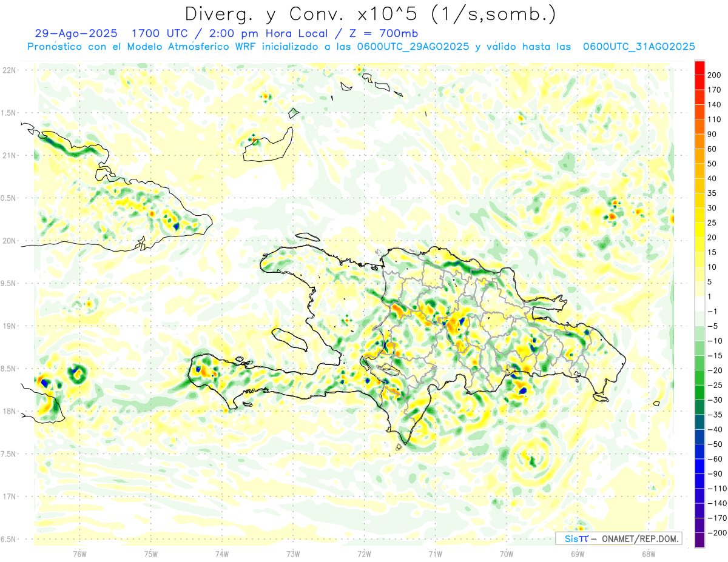Click the "SisTT – ONAMET/REP.DOM." credit box
The image size is (728, 562).
click(x=618, y=538)
